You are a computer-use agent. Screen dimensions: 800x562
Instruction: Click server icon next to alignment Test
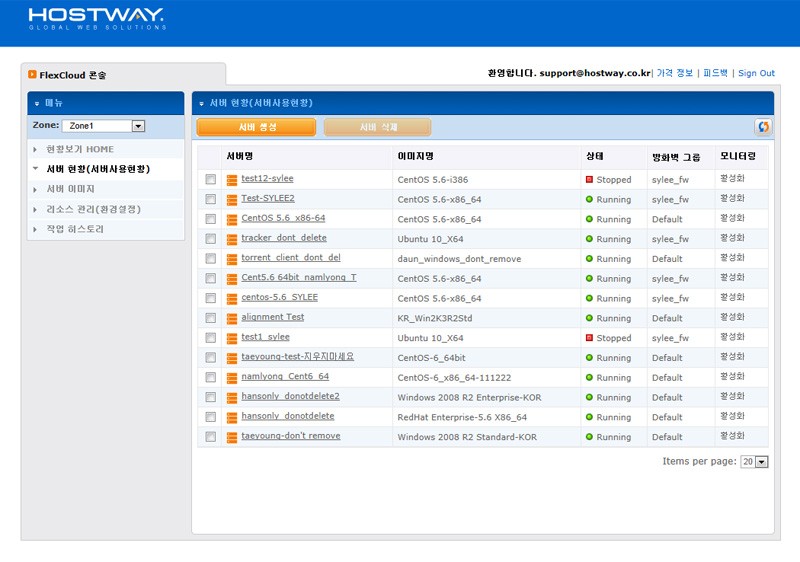[x=232, y=318]
